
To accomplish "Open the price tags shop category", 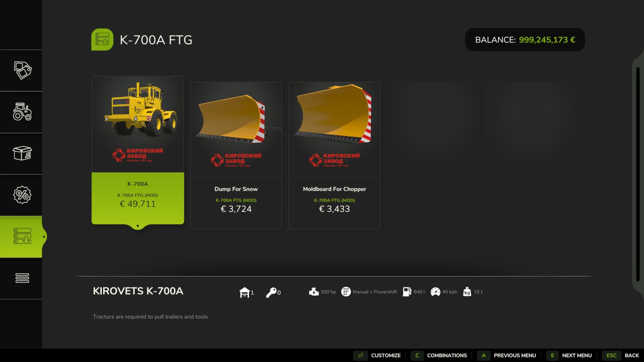I will pyautogui.click(x=22, y=70).
